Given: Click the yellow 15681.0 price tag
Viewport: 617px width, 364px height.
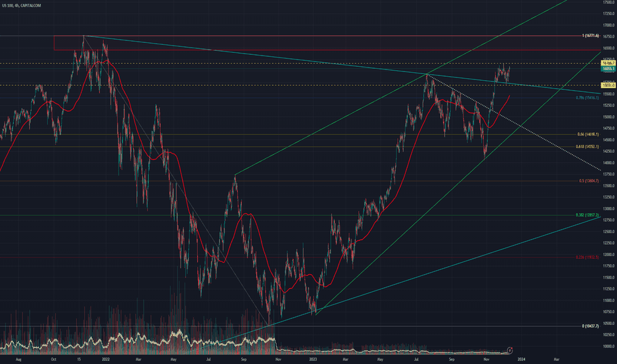Looking at the screenshot, I should click(608, 85).
